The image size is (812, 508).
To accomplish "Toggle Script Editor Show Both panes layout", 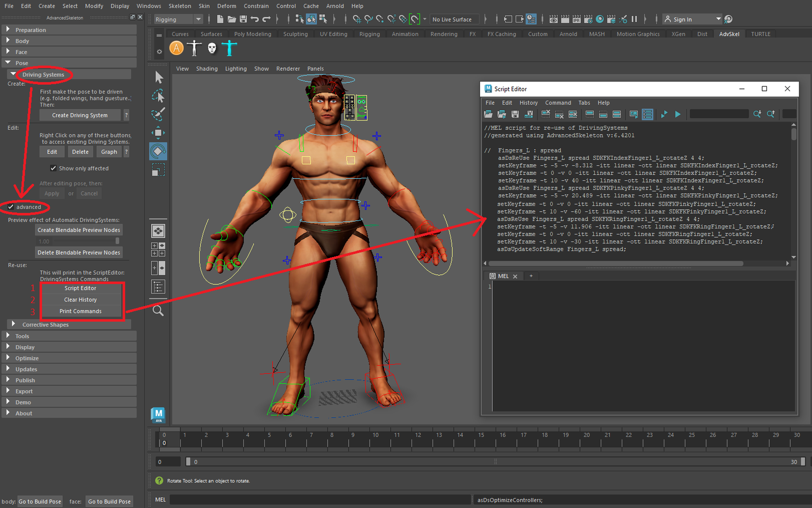I will [617, 114].
